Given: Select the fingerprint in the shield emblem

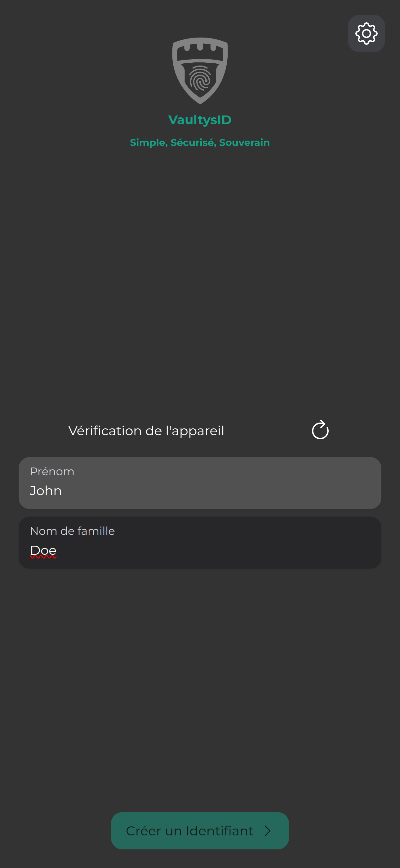Looking at the screenshot, I should click(x=200, y=79).
